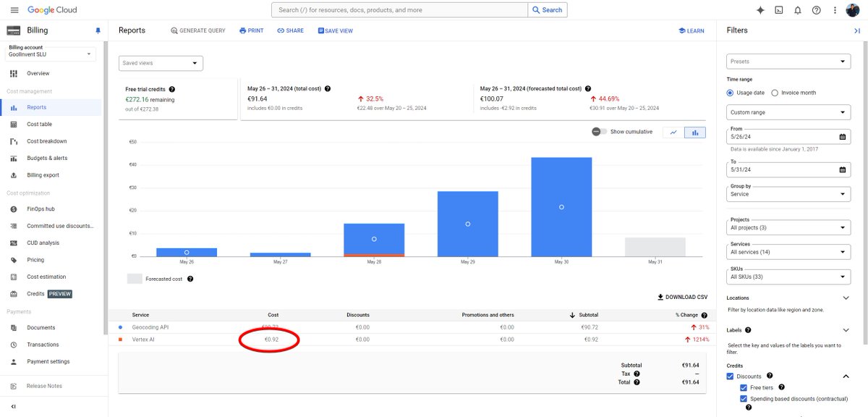Click help icon next to forecasted total cost

coord(588,88)
